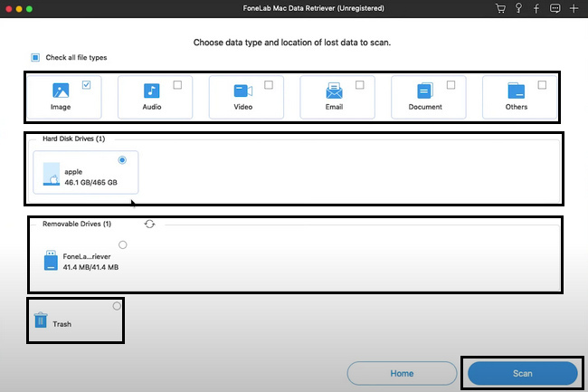Click the 'Document' label text
This screenshot has height=392, width=588.
click(x=425, y=107)
